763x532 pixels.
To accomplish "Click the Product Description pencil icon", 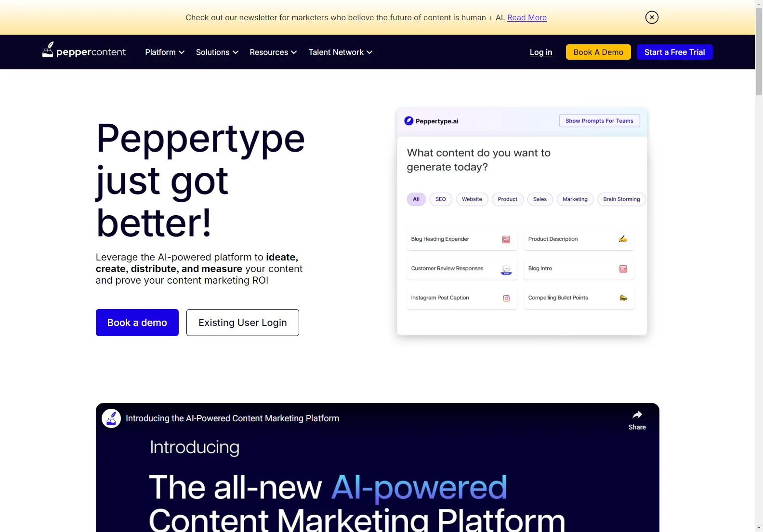I will (623, 239).
